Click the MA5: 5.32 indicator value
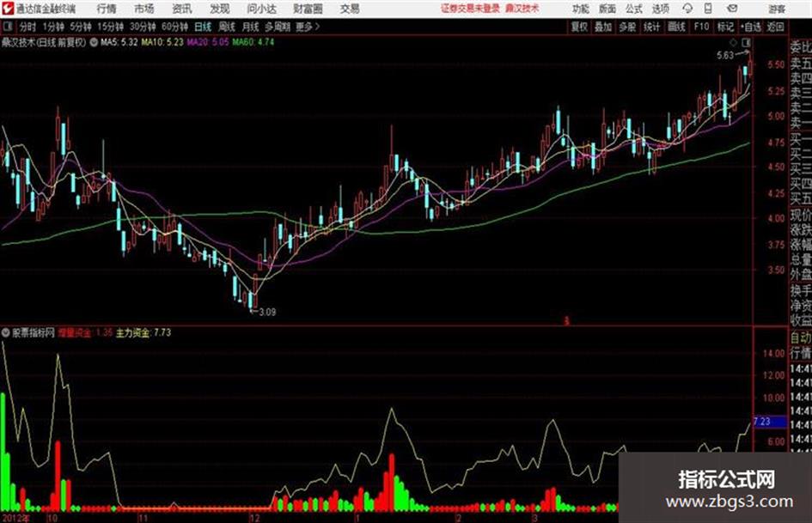The image size is (812, 523). coord(119,42)
